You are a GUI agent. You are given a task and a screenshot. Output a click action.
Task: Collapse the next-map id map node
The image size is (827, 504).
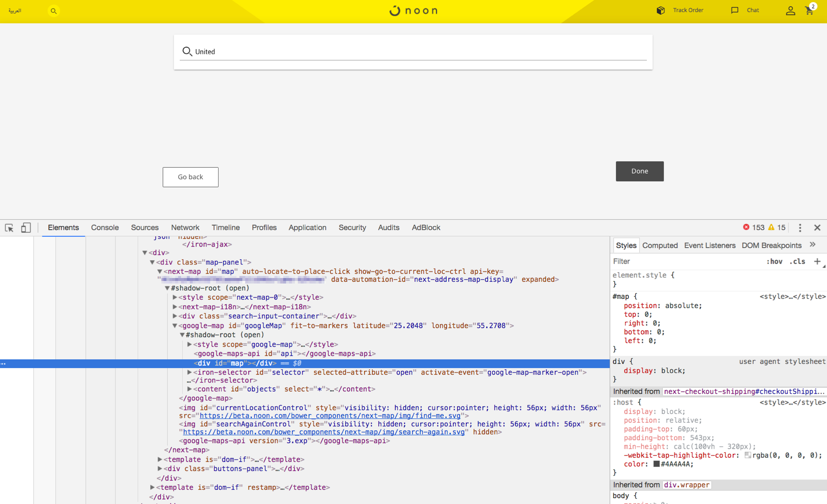tap(160, 271)
